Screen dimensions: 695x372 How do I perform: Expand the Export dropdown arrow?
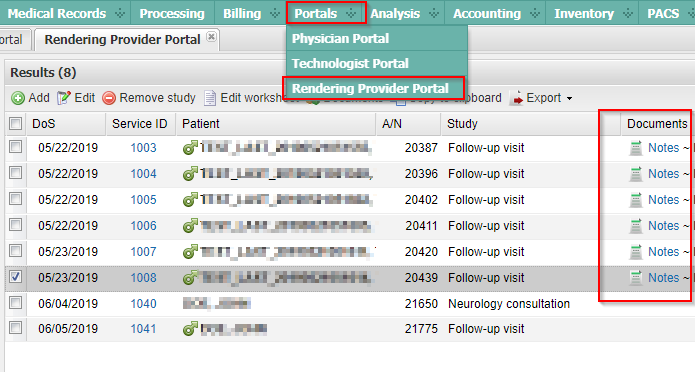pos(570,98)
